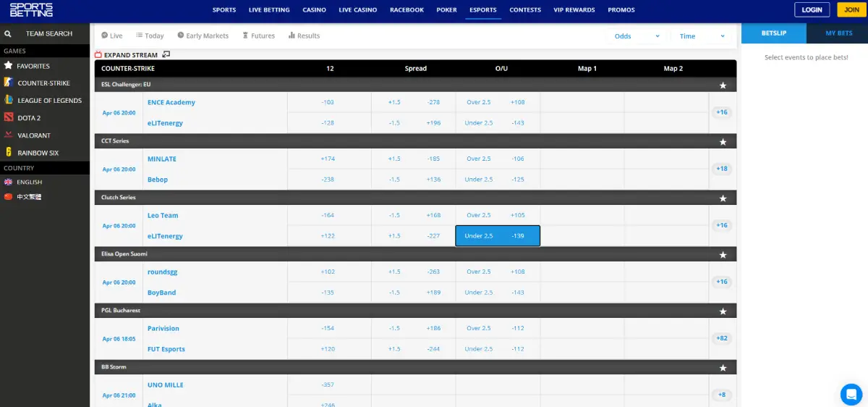868x407 pixels.
Task: Open the ENCE Academy team link
Action: click(171, 102)
